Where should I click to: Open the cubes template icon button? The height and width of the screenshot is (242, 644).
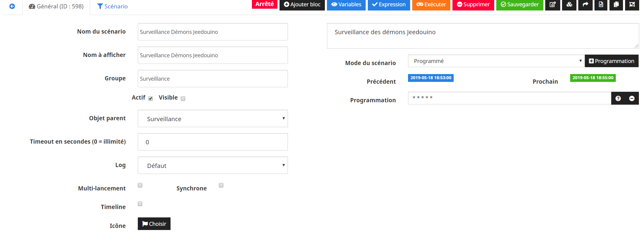tap(569, 4)
